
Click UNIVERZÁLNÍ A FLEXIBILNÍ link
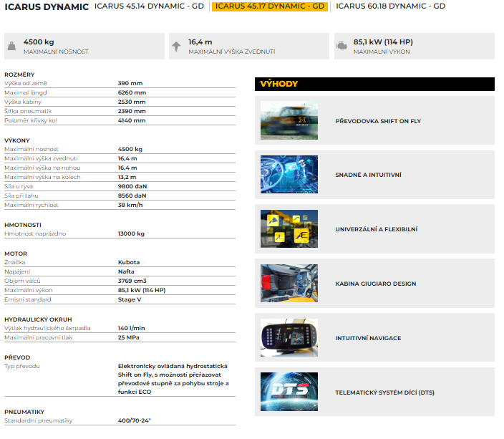click(377, 229)
